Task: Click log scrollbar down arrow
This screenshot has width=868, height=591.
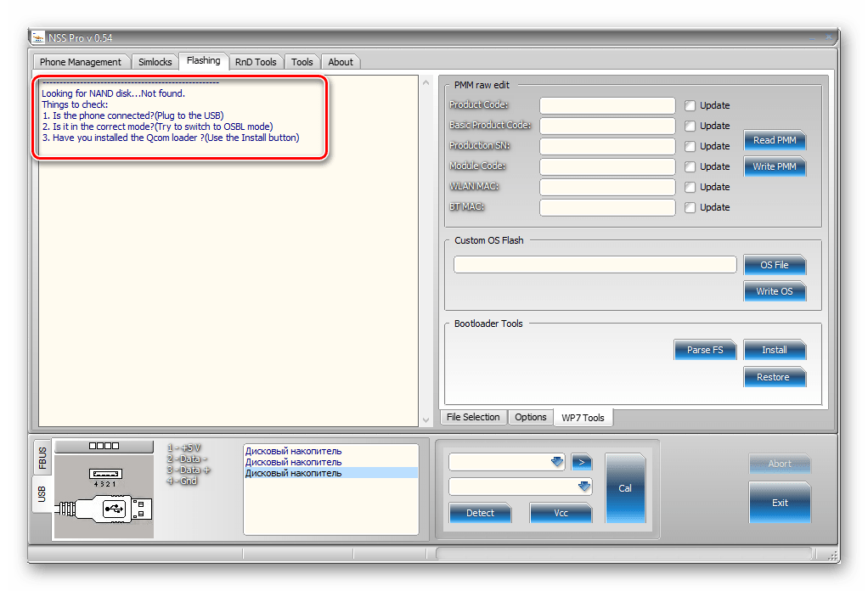Action: tap(426, 420)
